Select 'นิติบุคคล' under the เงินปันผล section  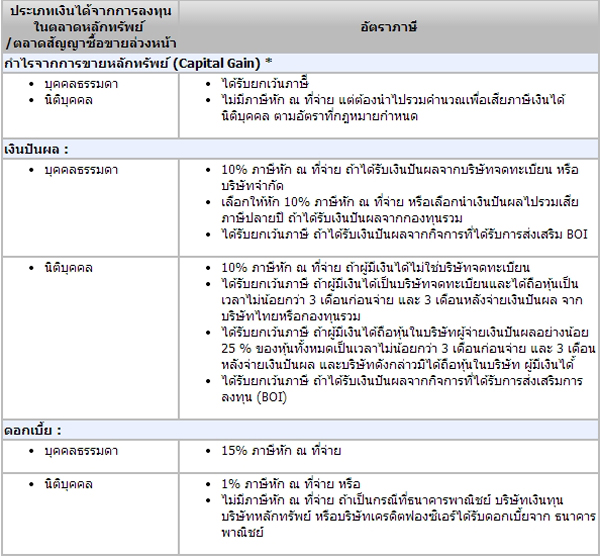(68, 268)
